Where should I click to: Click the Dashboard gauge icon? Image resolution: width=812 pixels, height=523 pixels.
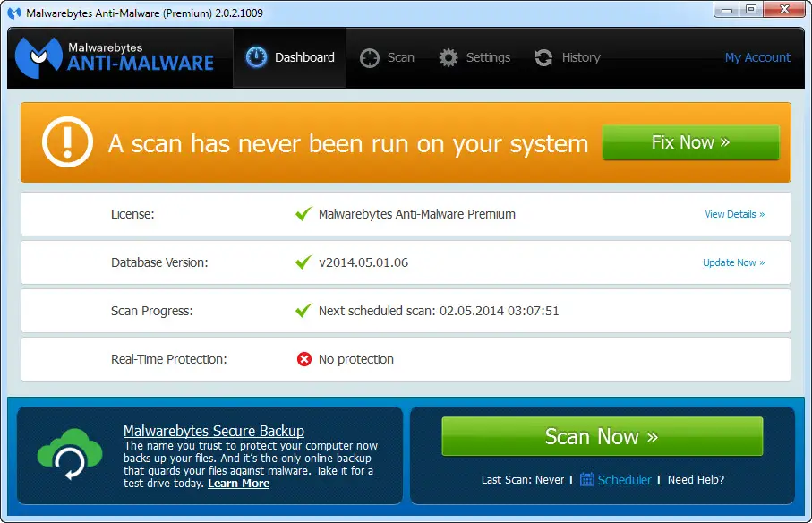click(x=256, y=57)
